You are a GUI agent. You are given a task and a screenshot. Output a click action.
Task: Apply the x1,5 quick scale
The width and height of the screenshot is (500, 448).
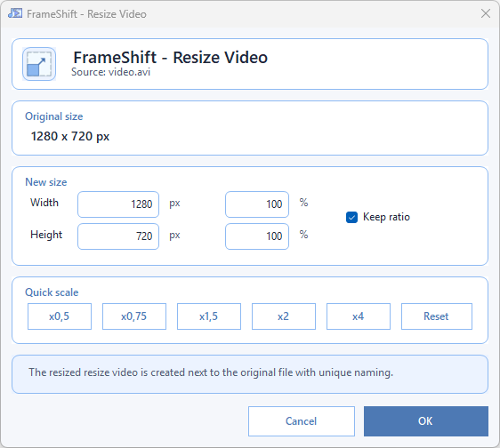[x=209, y=316]
